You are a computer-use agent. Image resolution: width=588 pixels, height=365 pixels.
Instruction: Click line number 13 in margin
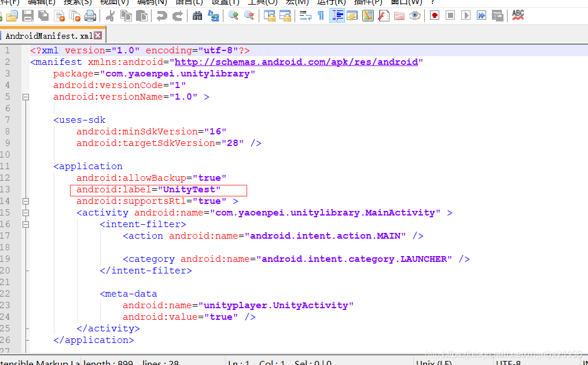click(5, 189)
